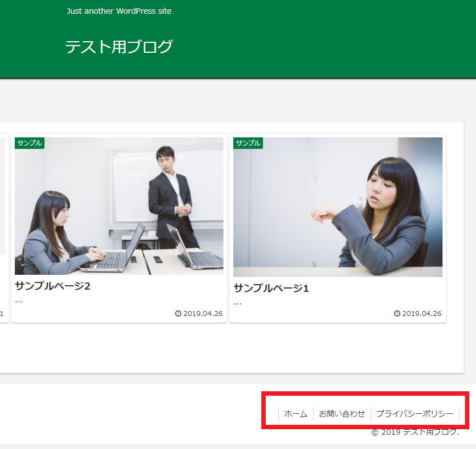Viewport: 476px width, 449px height.
Task: Open the date link 2019.04.26 on サンプルページ1
Action: 422,313
